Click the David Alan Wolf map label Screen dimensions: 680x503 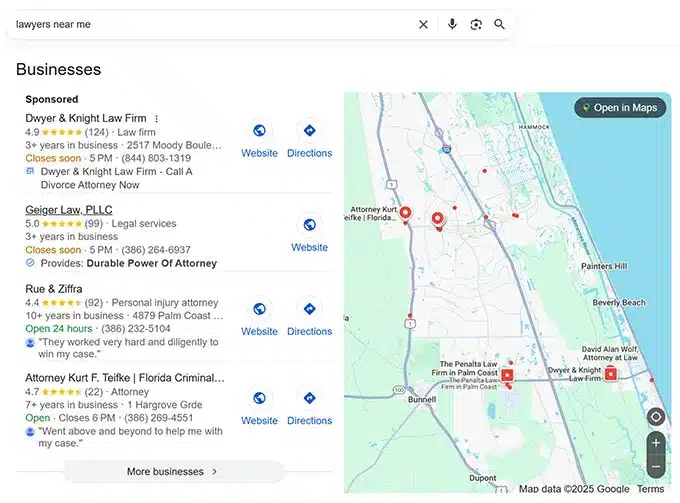point(610,353)
